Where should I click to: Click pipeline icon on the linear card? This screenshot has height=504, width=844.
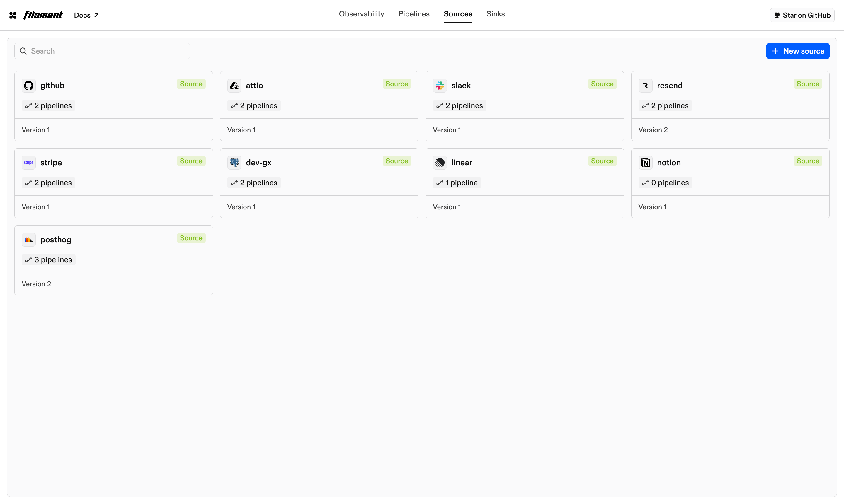[x=440, y=183]
